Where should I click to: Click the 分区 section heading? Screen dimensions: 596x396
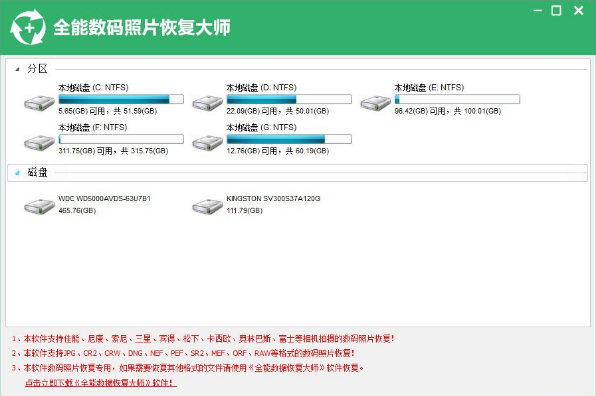click(x=37, y=69)
